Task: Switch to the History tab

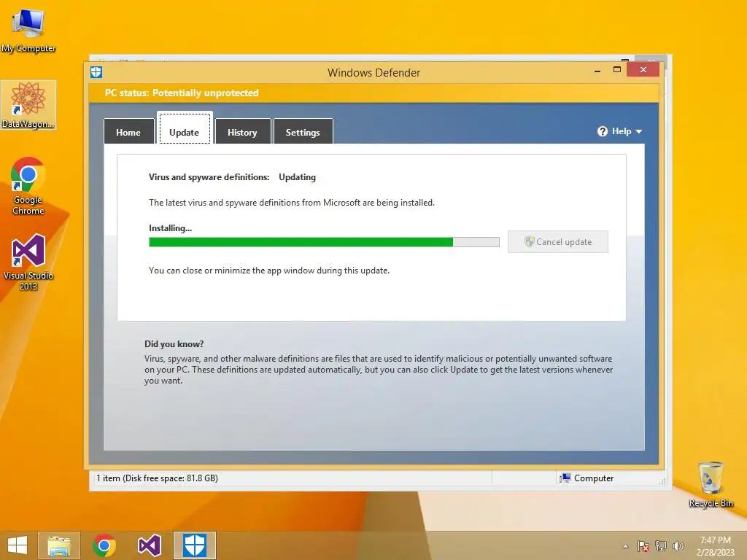Action: coord(242,132)
